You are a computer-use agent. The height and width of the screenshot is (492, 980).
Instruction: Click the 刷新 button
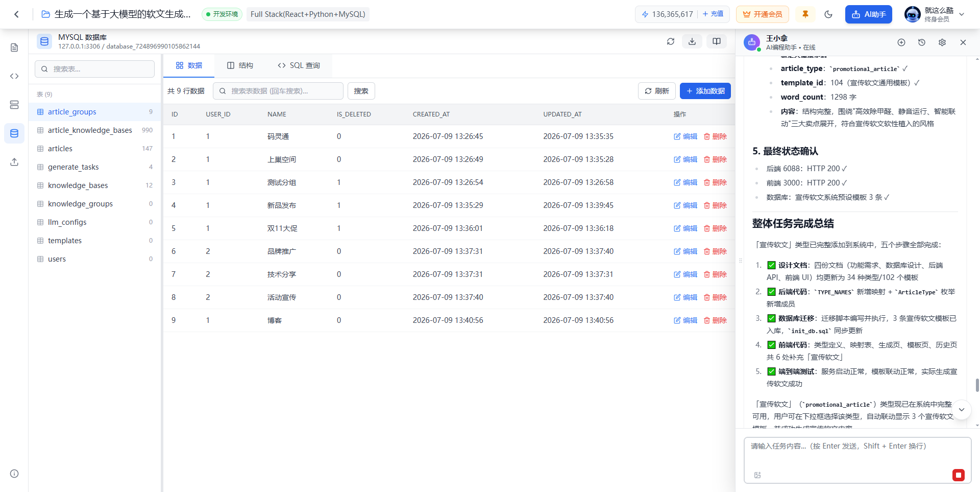pyautogui.click(x=657, y=91)
